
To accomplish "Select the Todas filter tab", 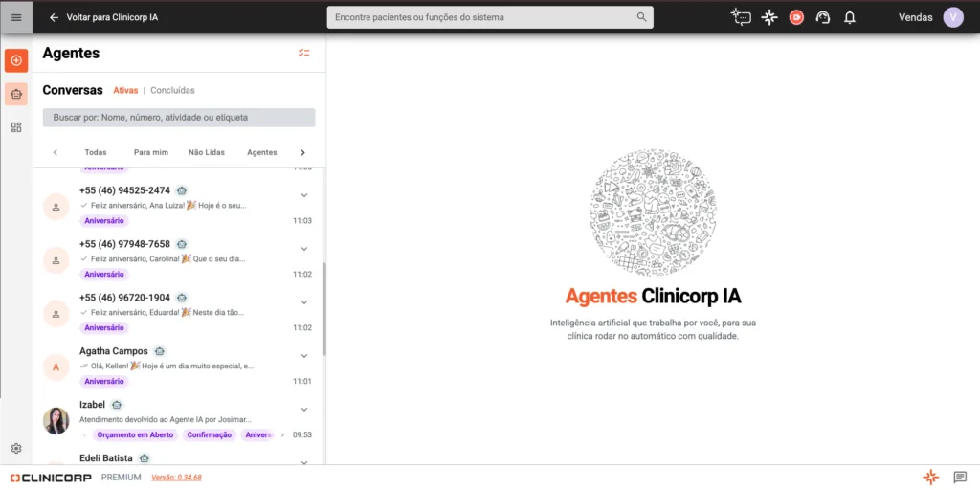I will [x=96, y=152].
